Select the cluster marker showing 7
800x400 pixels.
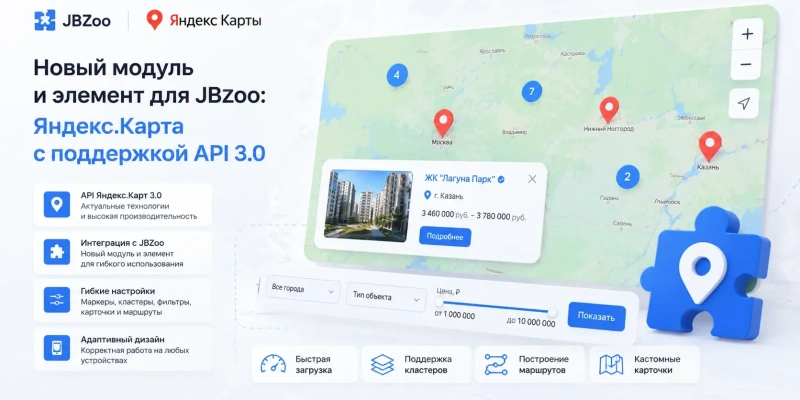[x=532, y=91]
